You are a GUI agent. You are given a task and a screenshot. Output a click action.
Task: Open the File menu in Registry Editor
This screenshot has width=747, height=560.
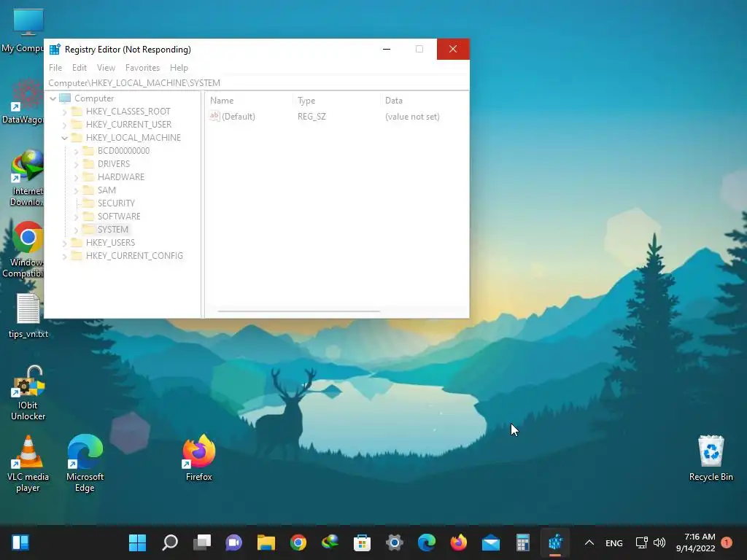tap(55, 68)
